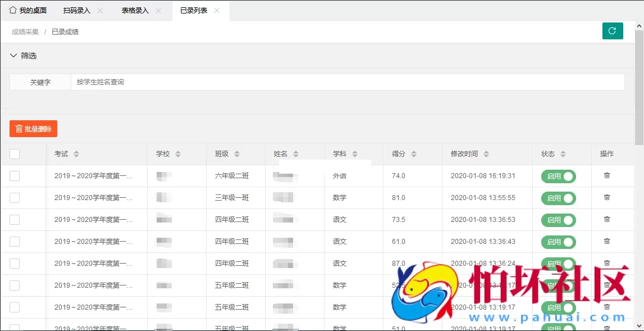This screenshot has width=644, height=331.
Task: Switch to the 扫码录入 tab
Action: (x=76, y=10)
